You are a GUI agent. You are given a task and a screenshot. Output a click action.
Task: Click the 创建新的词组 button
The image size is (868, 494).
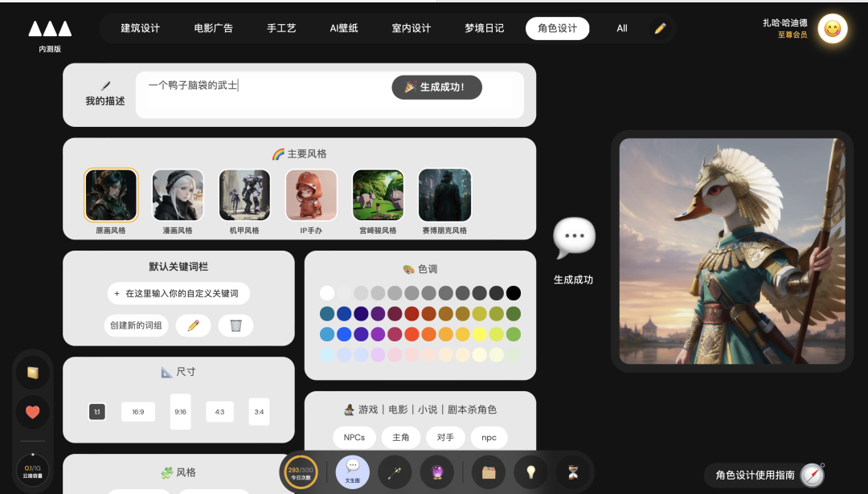[136, 325]
